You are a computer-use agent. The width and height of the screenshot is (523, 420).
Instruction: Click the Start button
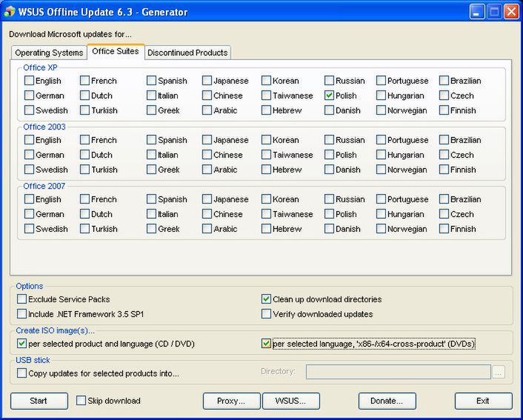point(39,401)
